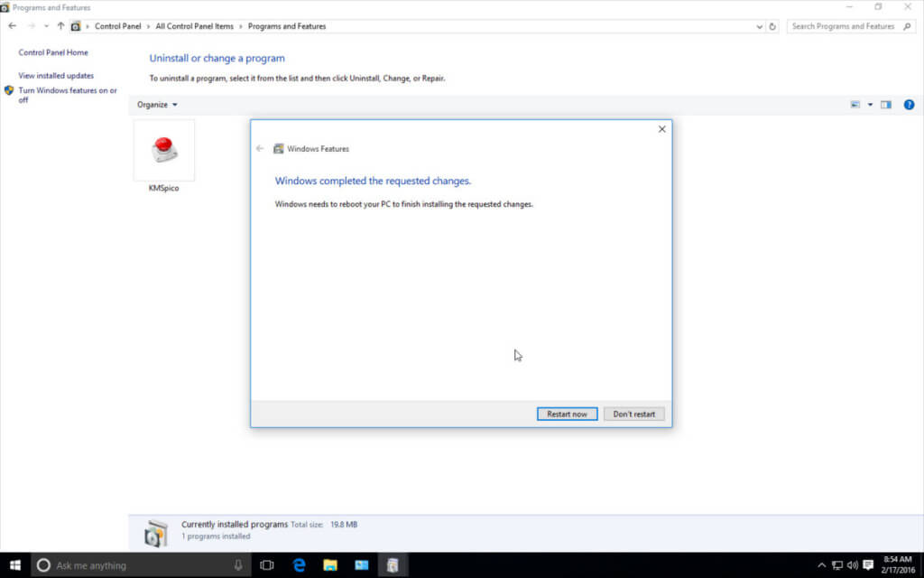Click the Turn Windows features shield icon
This screenshot has width=924, height=578.
9,90
